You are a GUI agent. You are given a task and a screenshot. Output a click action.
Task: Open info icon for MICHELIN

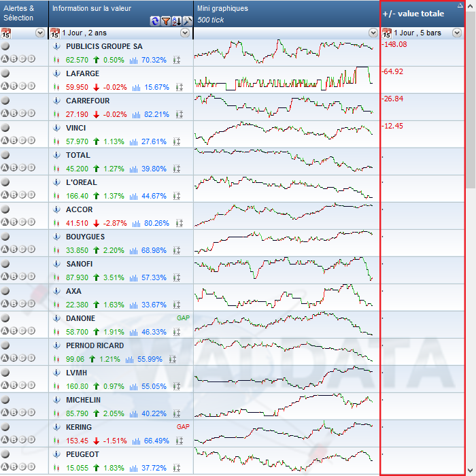tap(56, 400)
